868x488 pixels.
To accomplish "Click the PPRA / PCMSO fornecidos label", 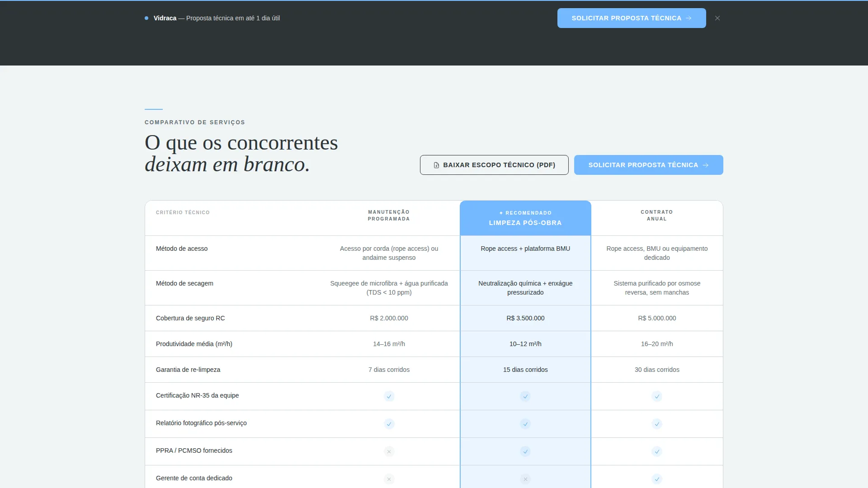I will pos(194,450).
